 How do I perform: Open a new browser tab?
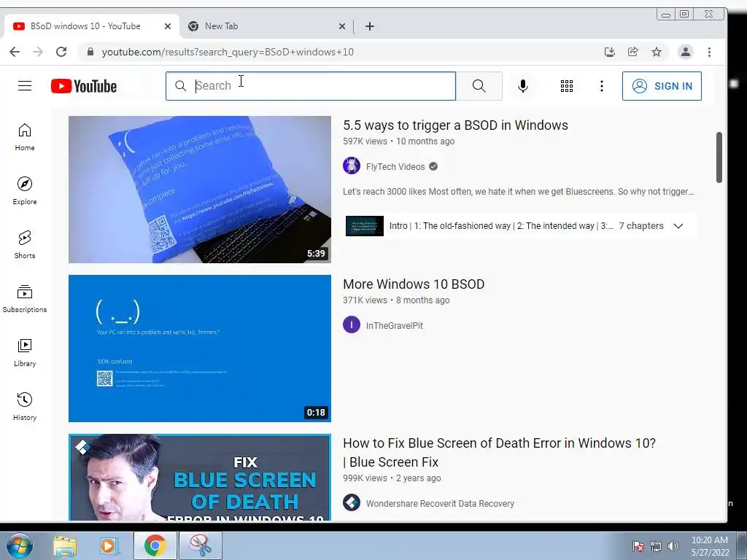370,26
